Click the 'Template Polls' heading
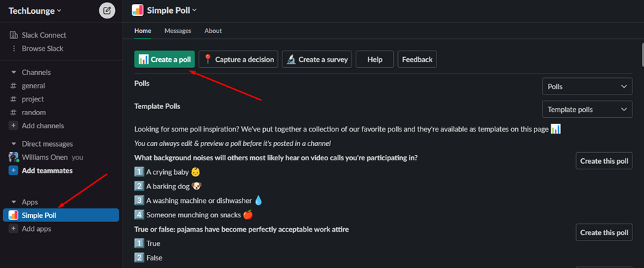The height and width of the screenshot is (268, 644). point(158,106)
